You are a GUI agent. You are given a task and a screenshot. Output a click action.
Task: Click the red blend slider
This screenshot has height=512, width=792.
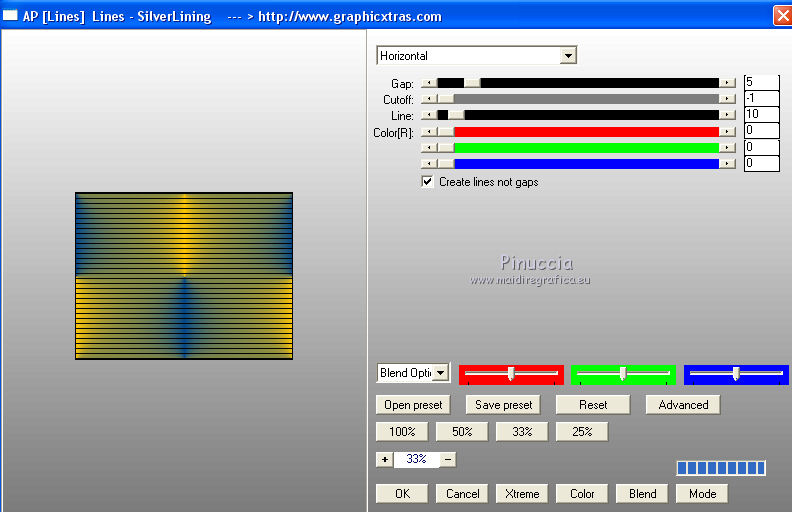click(x=511, y=374)
